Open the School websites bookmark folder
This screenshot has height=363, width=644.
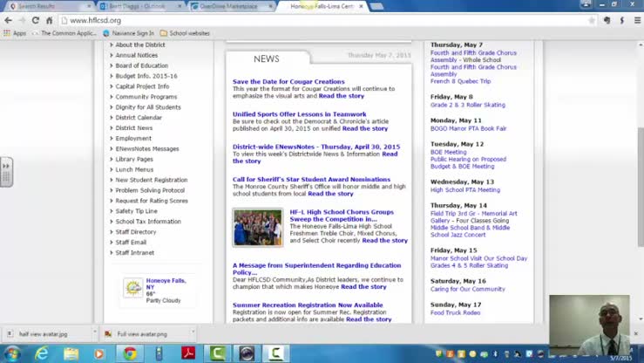(185, 33)
